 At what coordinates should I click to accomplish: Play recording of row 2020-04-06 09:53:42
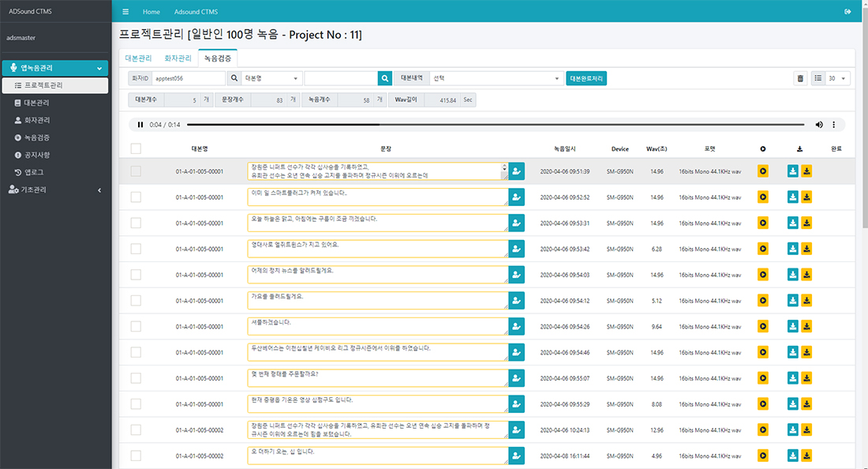click(763, 249)
